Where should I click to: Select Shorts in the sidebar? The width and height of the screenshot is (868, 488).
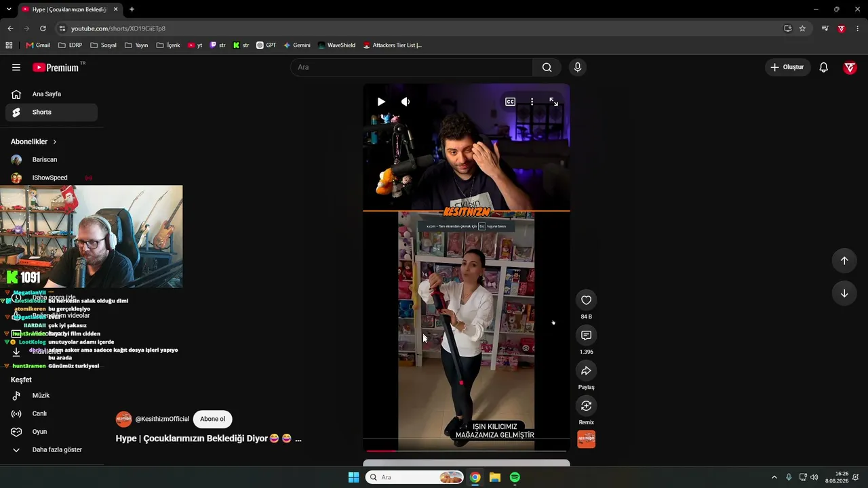(52, 113)
